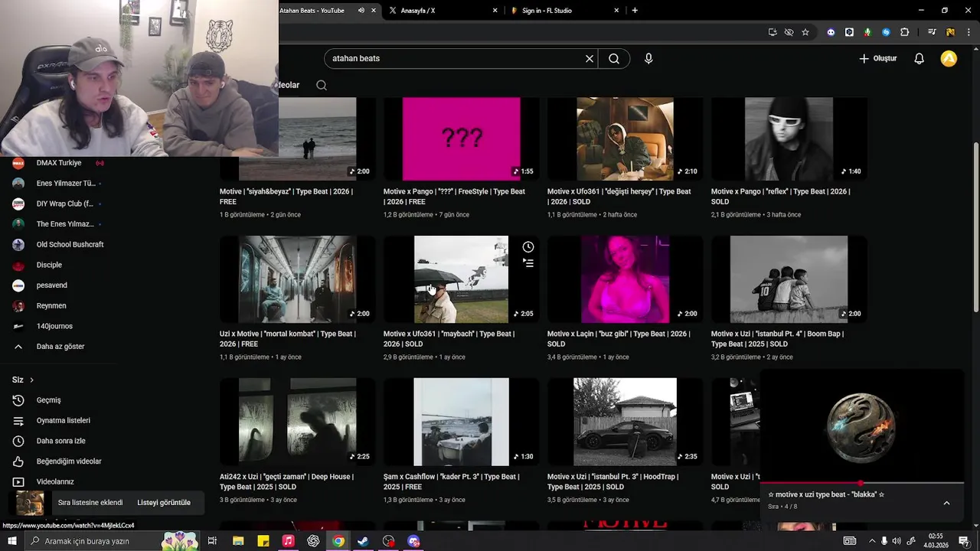Open Apple Music from the taskbar

288,541
